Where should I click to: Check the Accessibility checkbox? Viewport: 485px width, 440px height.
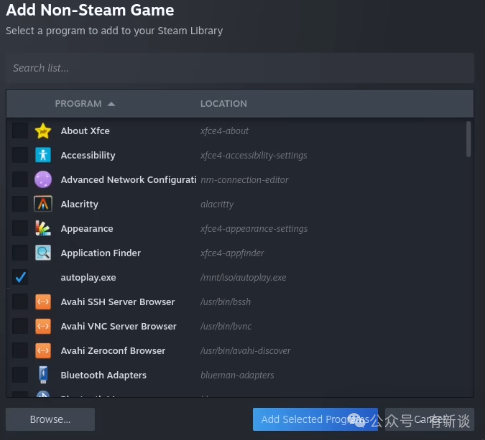(x=20, y=155)
